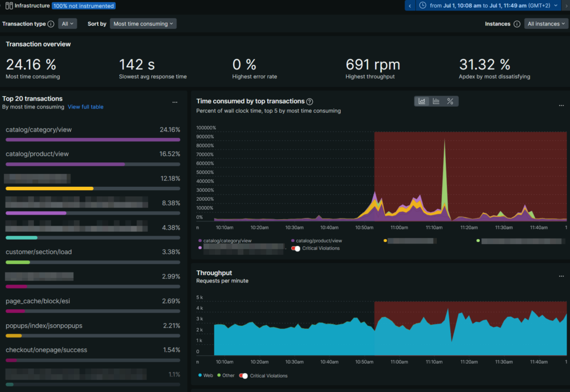Select the percentage view icon
This screenshot has height=392, width=570.
[x=450, y=101]
